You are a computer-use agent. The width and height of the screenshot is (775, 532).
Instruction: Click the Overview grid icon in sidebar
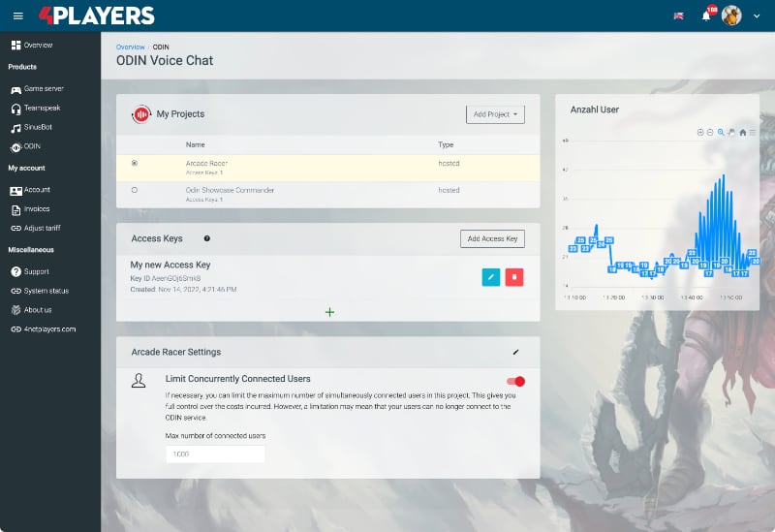click(15, 45)
